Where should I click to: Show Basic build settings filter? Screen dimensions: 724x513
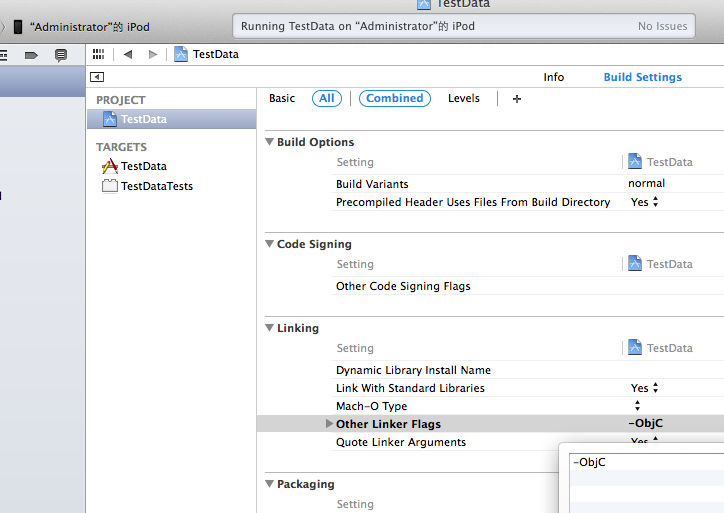(282, 98)
